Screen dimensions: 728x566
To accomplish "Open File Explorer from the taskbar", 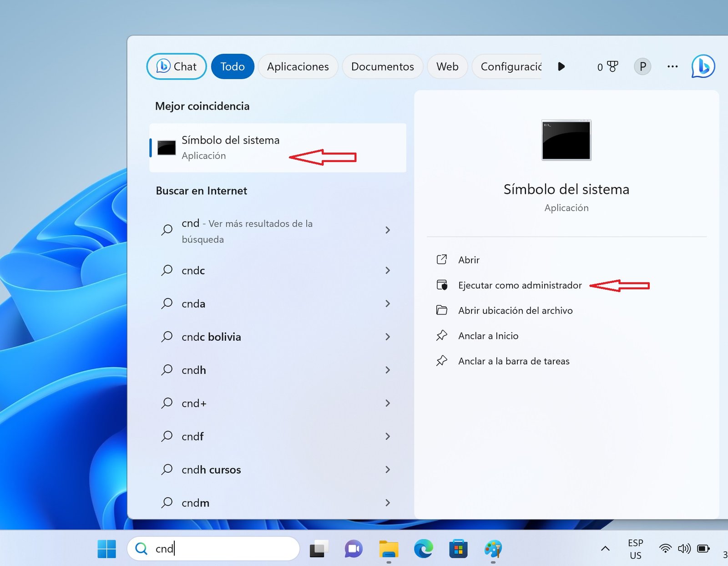I will click(x=389, y=549).
